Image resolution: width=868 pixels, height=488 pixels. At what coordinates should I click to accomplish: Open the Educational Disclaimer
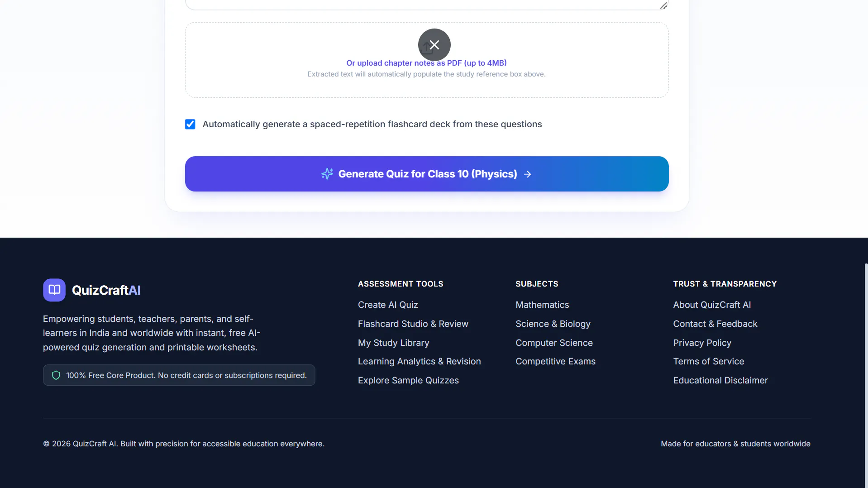click(x=720, y=380)
